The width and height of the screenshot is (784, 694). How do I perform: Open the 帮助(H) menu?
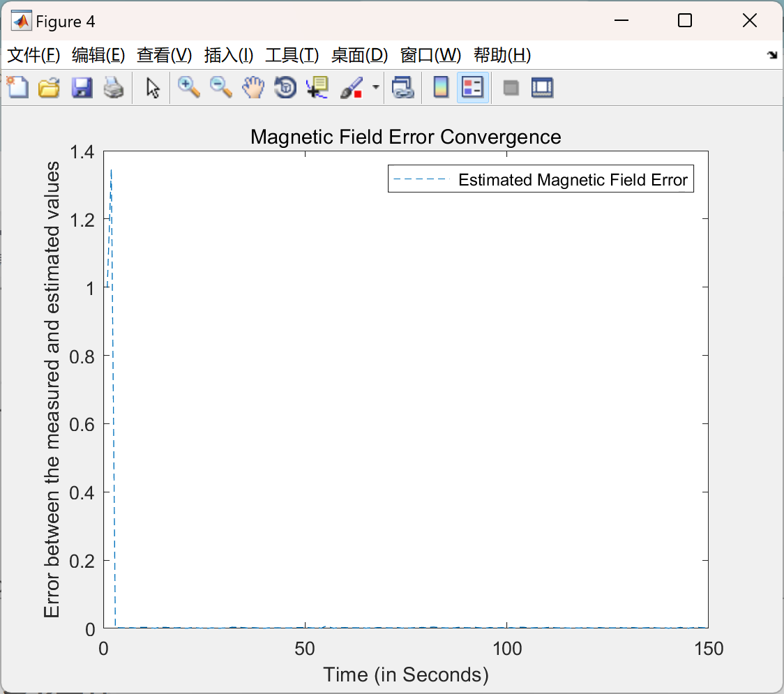point(502,55)
